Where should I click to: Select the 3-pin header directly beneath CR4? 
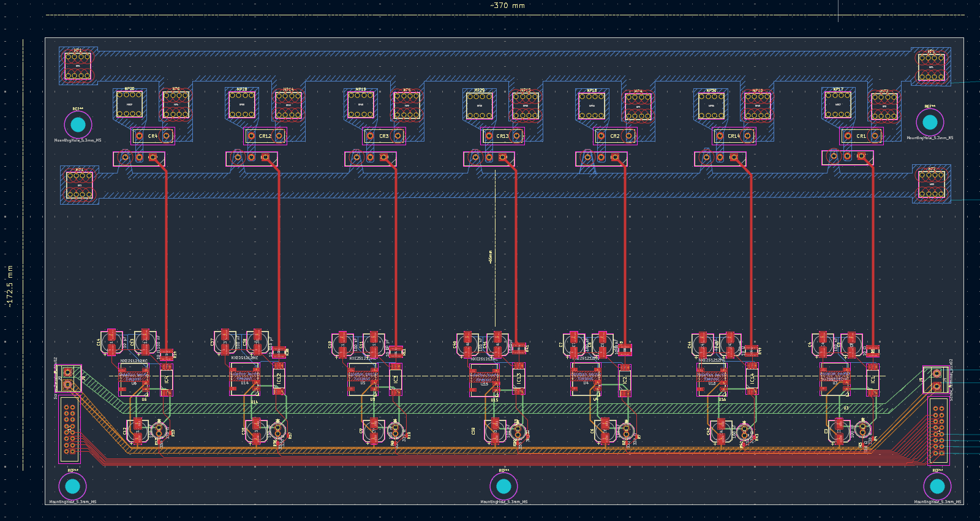139,158
